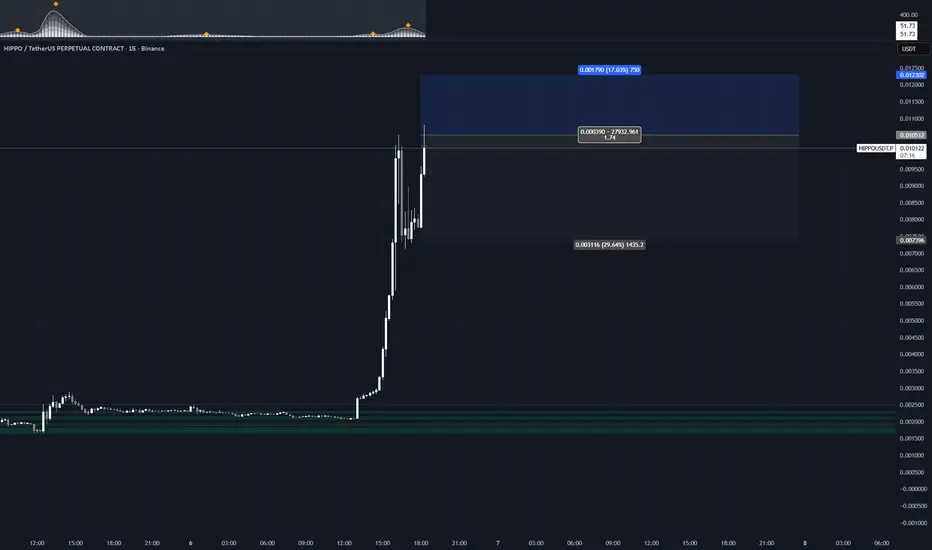This screenshot has height=550, width=932.
Task: Click the orange diamond on the rightmost indicator hump
Action: tap(408, 25)
